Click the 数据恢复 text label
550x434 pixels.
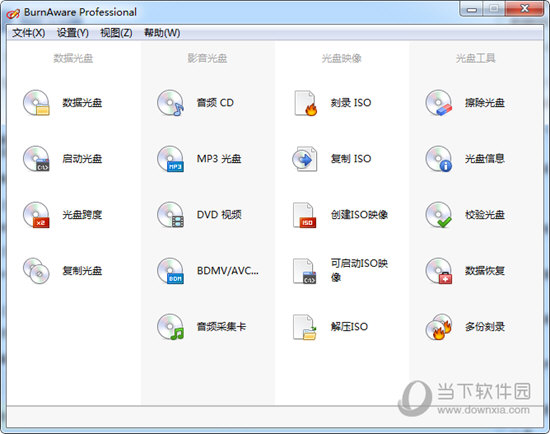point(485,271)
